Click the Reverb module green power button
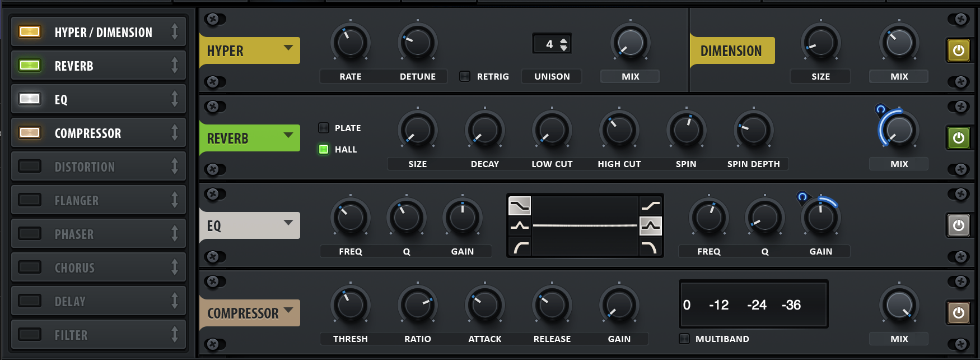Image resolution: width=980 pixels, height=360 pixels. pos(958,138)
